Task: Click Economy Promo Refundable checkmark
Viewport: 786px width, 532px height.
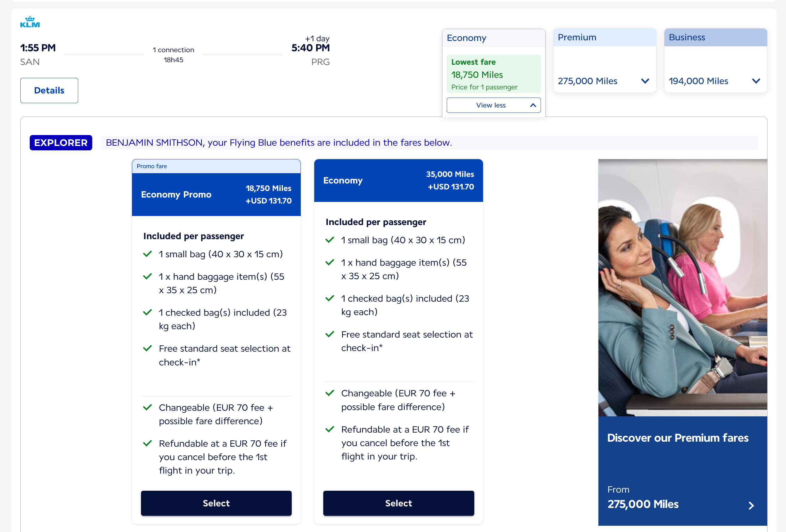Action: pos(148,444)
